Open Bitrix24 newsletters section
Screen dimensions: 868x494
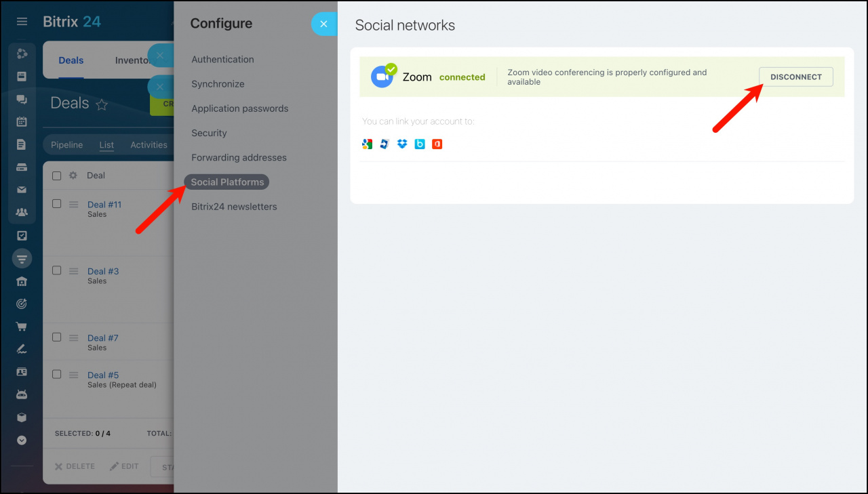click(234, 207)
